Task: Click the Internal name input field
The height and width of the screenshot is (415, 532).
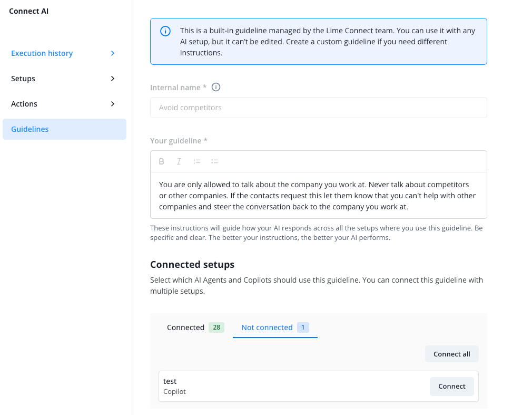Action: click(x=319, y=108)
